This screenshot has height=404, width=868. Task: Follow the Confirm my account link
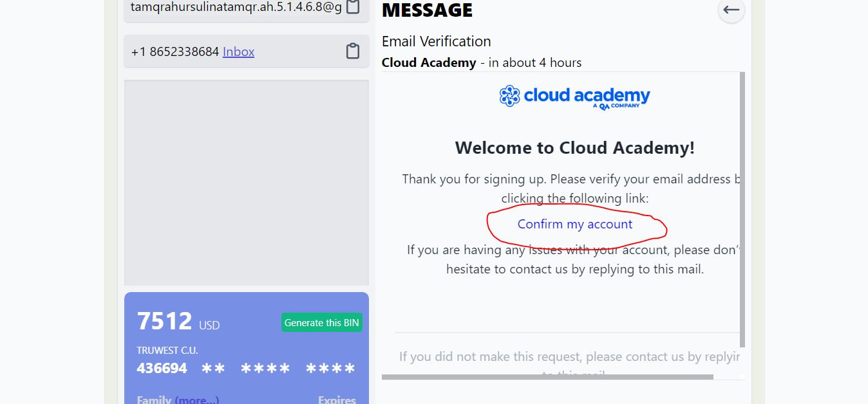(x=575, y=224)
